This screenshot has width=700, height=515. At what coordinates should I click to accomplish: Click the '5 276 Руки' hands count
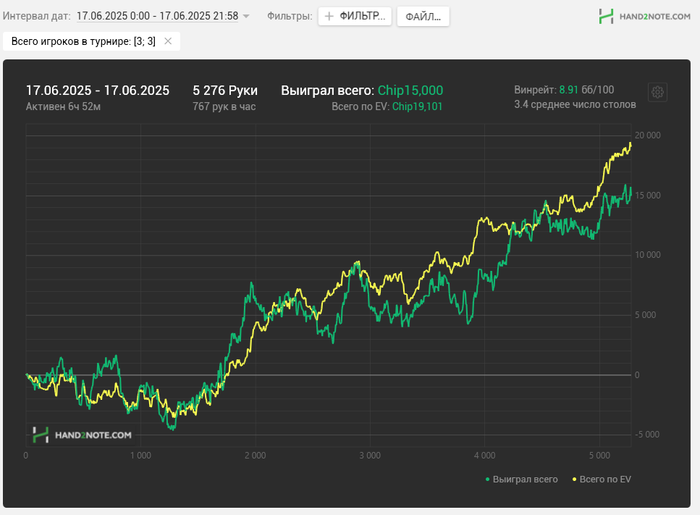point(225,90)
